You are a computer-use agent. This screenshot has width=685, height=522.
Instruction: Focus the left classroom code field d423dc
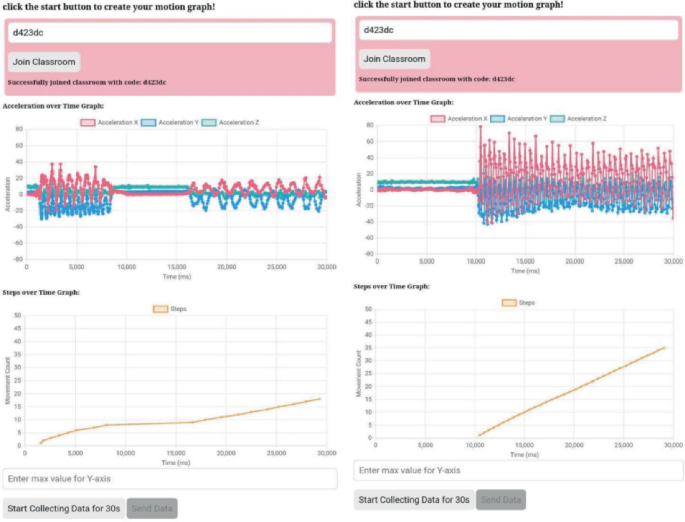(x=170, y=33)
